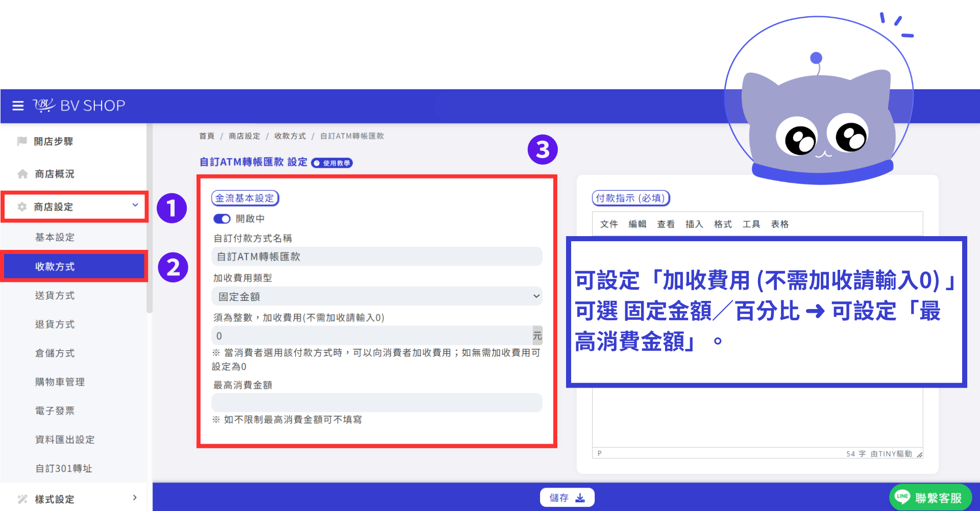Viewport: 980px width, 511px height.
Task: Open 開店步驟 in sidebar
Action: [x=54, y=141]
